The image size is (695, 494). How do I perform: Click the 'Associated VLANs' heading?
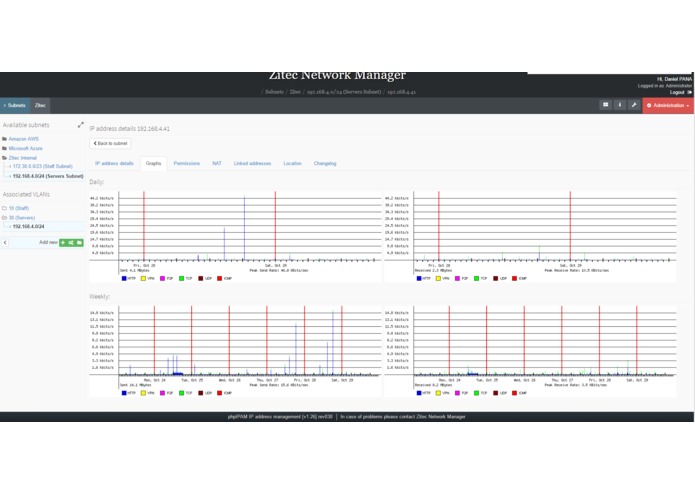[26, 194]
